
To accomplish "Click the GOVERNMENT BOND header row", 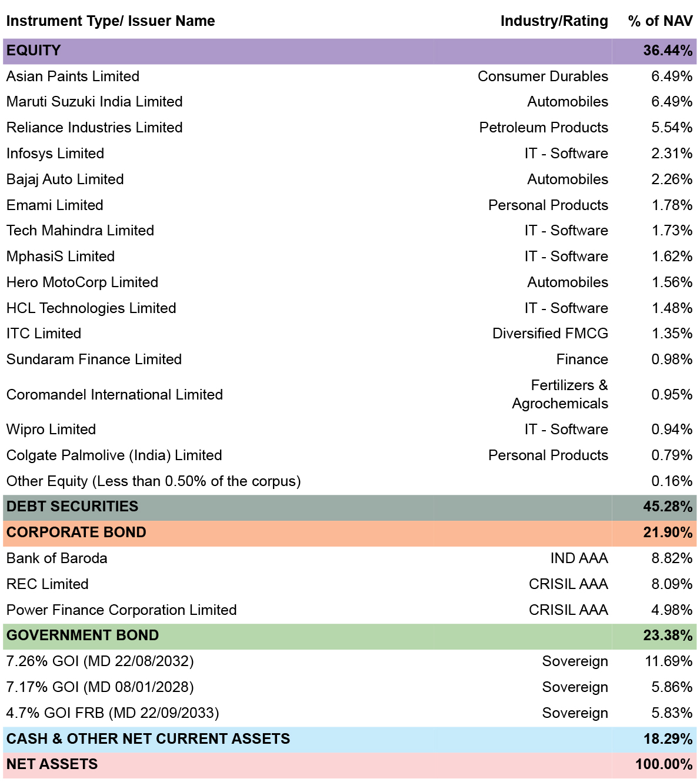I will [349, 635].
